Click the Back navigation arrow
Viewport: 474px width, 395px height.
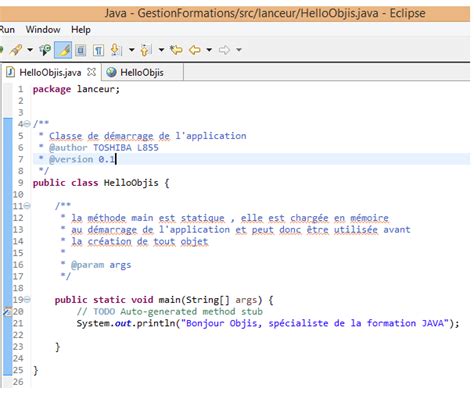click(195, 50)
